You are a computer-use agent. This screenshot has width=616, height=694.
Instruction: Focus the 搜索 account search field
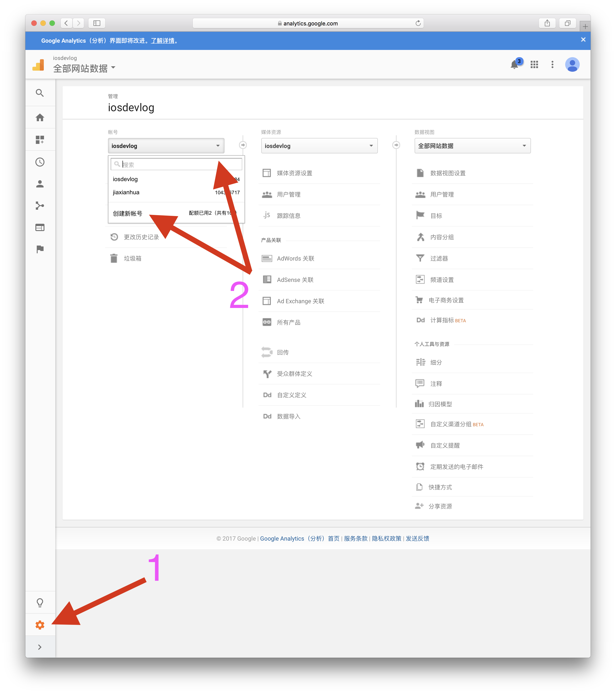click(176, 164)
